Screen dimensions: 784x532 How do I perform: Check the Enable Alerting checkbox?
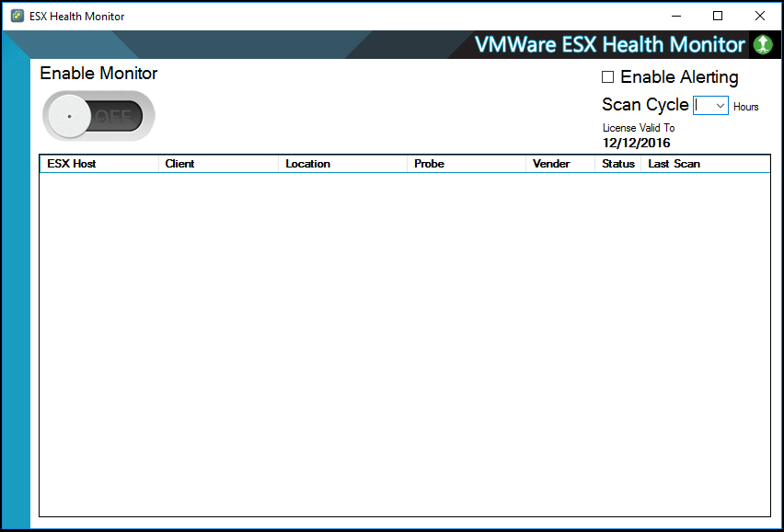(x=607, y=77)
